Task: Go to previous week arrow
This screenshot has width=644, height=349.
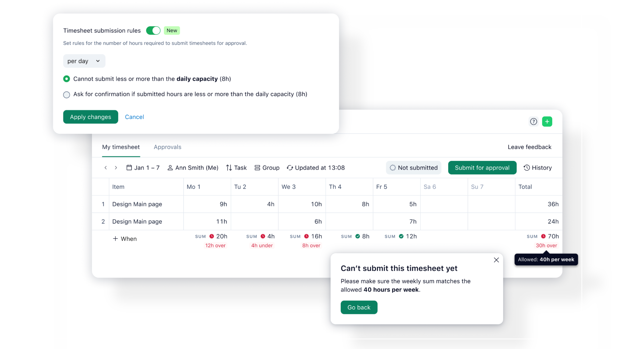Action: [106, 168]
